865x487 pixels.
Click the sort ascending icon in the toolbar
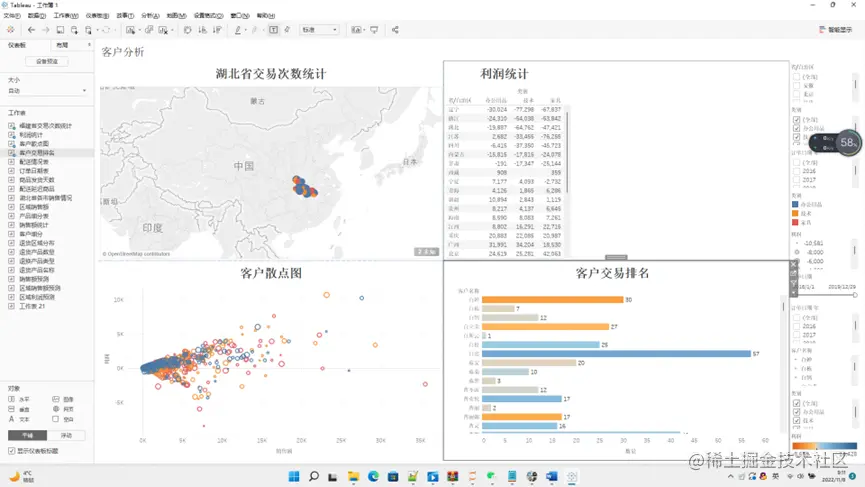(x=202, y=30)
